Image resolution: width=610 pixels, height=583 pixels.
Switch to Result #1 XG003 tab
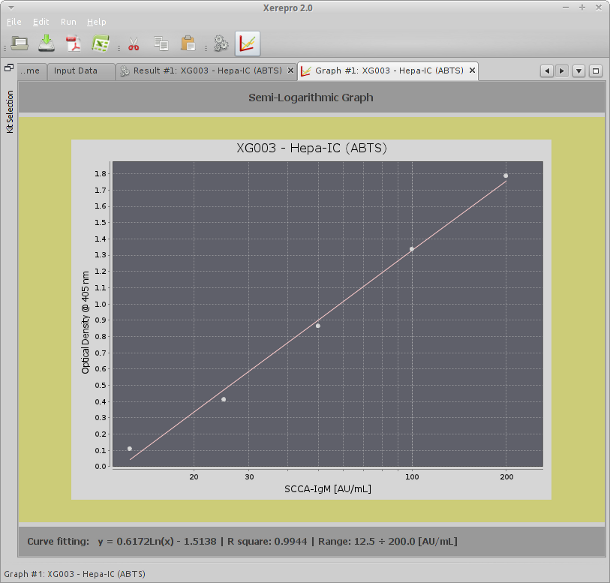[x=203, y=71]
